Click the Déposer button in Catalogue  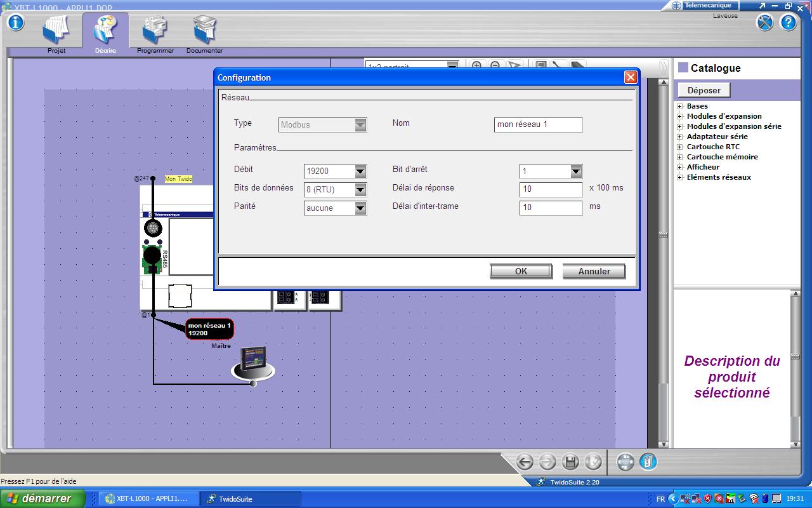tap(704, 90)
